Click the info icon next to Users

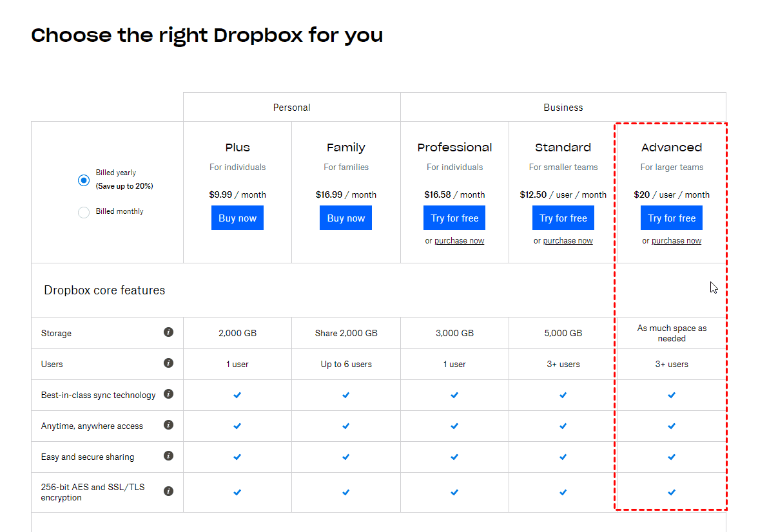[168, 363]
